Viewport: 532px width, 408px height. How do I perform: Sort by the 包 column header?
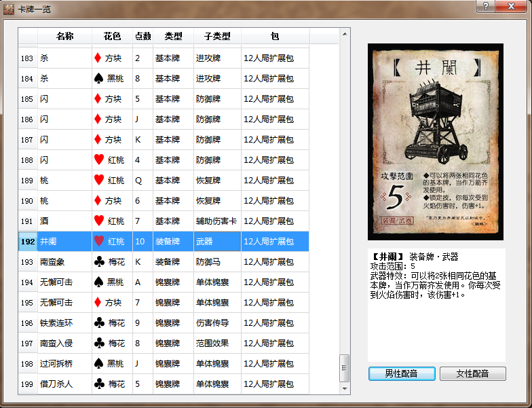point(275,36)
